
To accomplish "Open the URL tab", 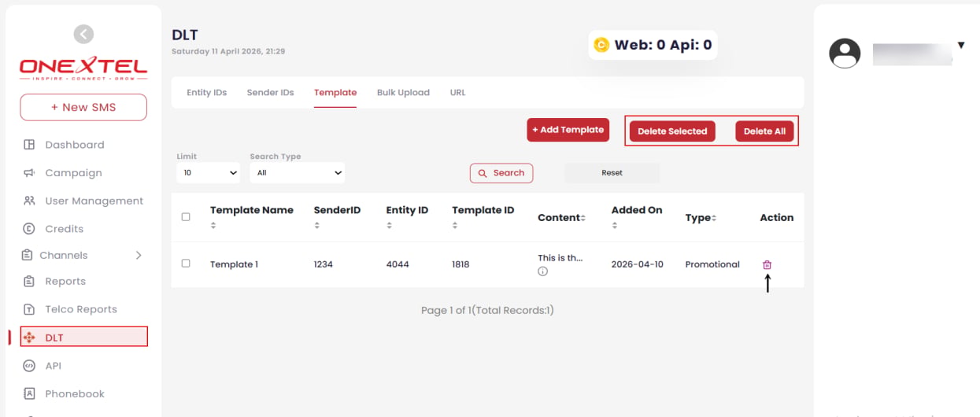I will tap(457, 92).
